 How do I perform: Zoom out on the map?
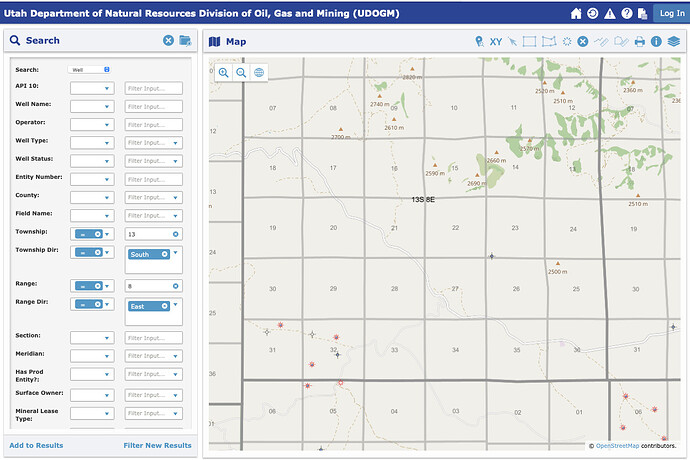(241, 73)
